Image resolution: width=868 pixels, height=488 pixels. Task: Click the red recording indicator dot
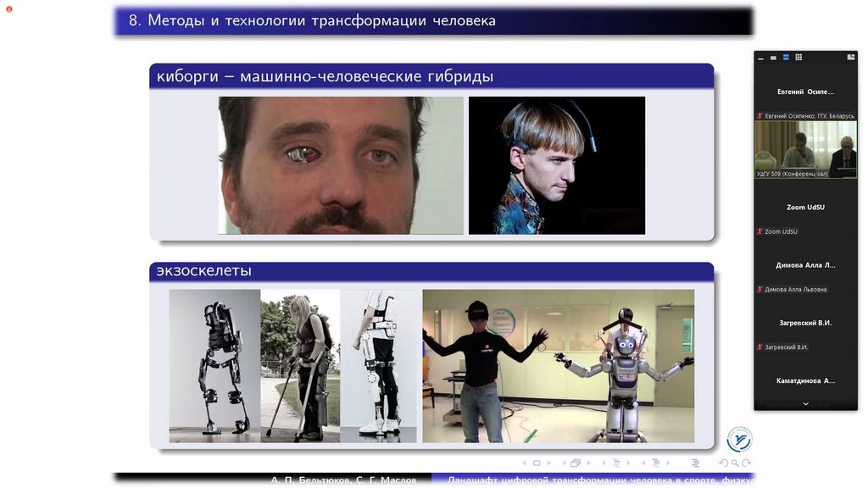click(9, 8)
